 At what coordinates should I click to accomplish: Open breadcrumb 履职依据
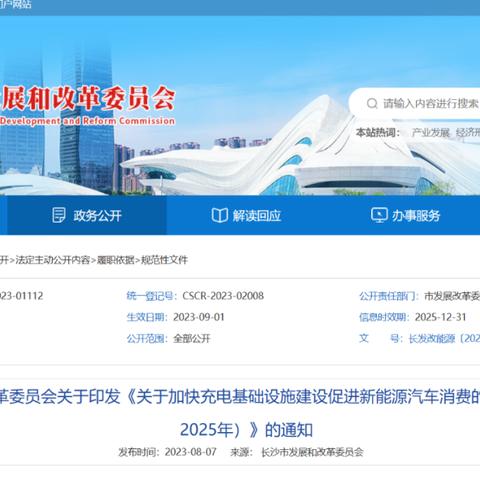pos(115,260)
